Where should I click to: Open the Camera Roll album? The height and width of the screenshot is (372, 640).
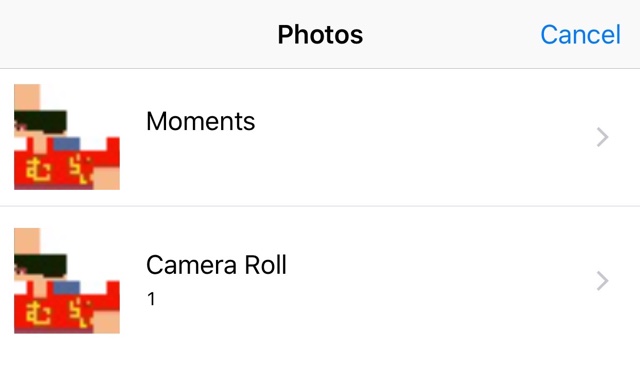click(320, 281)
